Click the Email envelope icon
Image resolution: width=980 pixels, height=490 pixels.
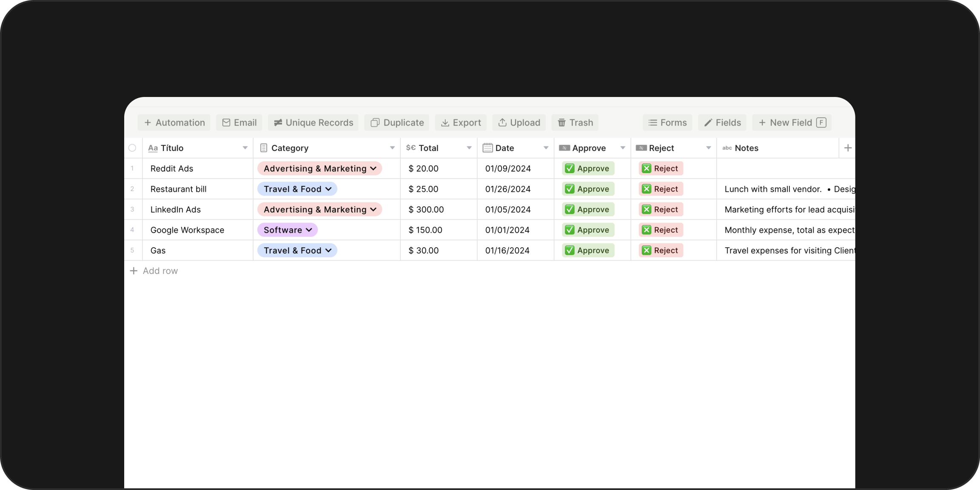(226, 122)
